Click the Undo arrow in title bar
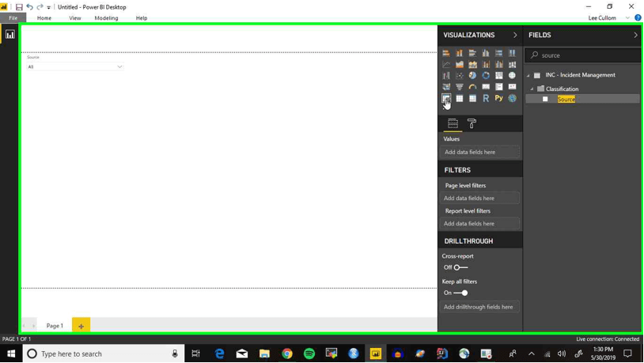 (x=29, y=7)
